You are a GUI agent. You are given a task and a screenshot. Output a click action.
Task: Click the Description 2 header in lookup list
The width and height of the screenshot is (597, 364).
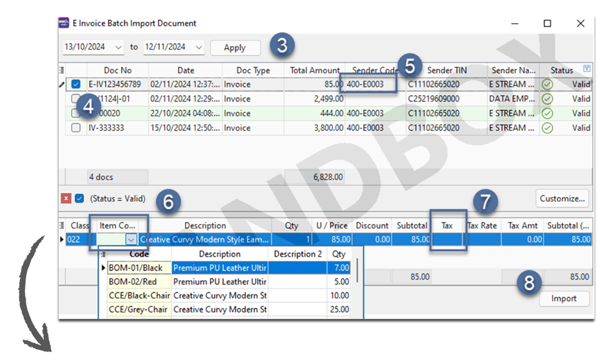pos(298,254)
